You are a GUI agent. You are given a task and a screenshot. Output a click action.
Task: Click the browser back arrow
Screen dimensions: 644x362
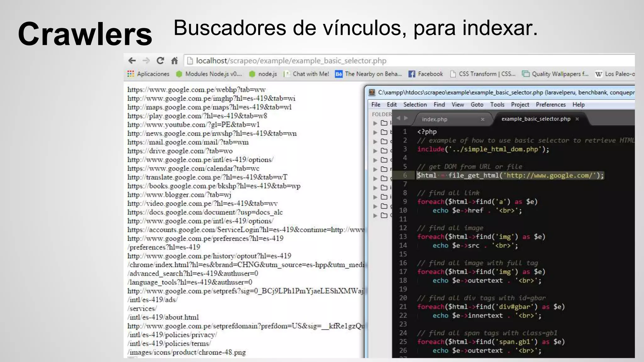click(x=132, y=61)
